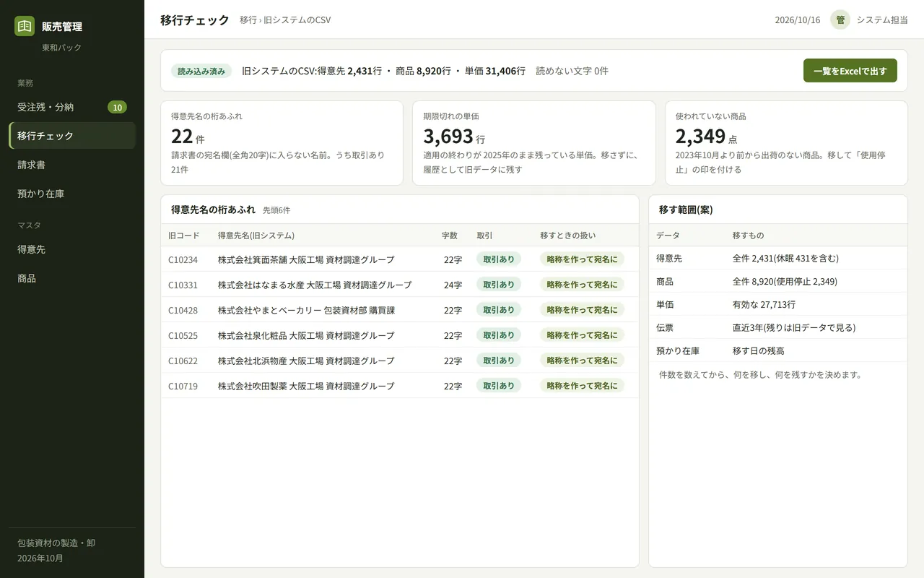Click the 販売管理 logo icon
The image size is (924, 578).
click(x=25, y=26)
